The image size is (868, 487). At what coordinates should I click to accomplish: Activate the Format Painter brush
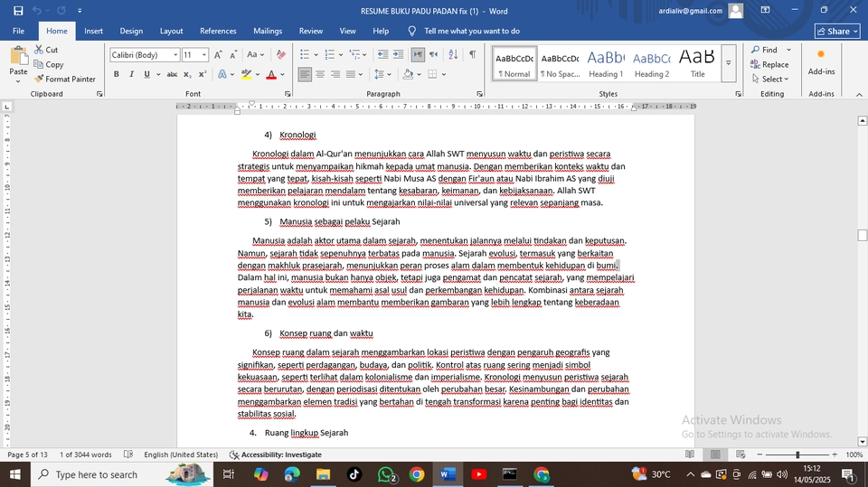[x=39, y=80]
